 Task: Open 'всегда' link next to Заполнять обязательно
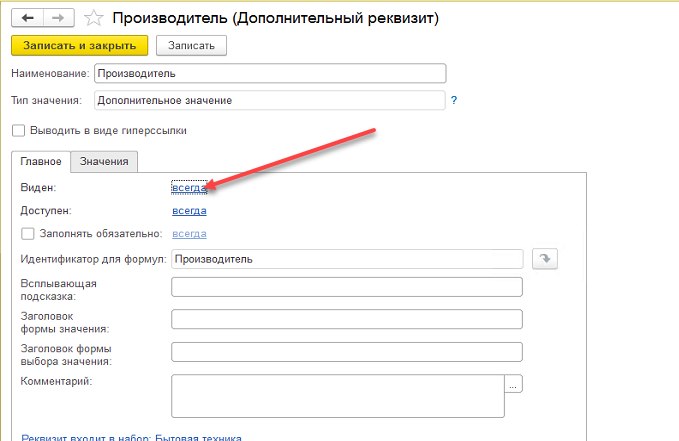click(189, 234)
